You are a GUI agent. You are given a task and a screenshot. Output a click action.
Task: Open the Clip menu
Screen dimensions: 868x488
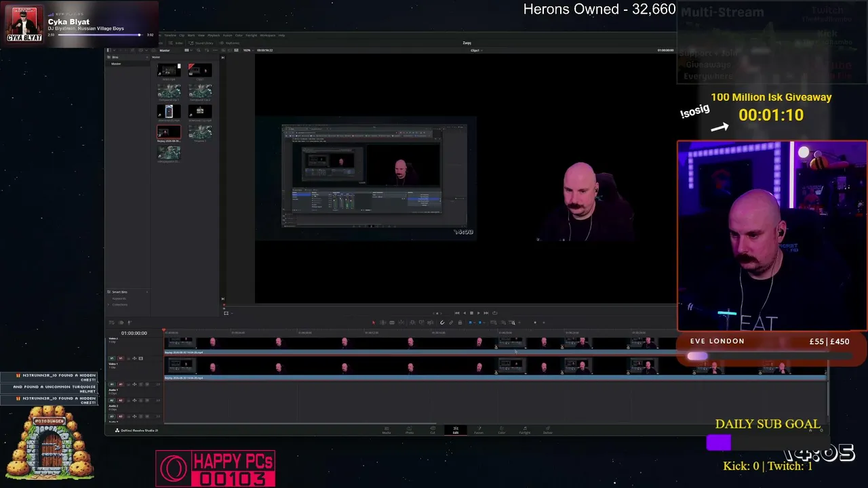click(181, 35)
